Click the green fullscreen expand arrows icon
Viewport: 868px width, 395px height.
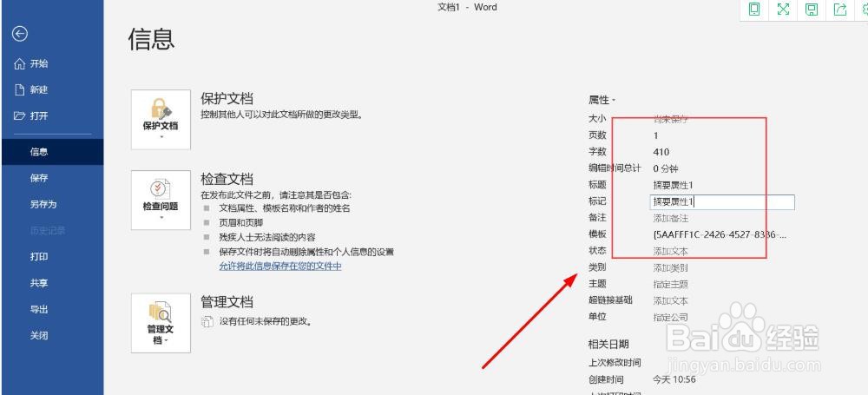(783, 9)
